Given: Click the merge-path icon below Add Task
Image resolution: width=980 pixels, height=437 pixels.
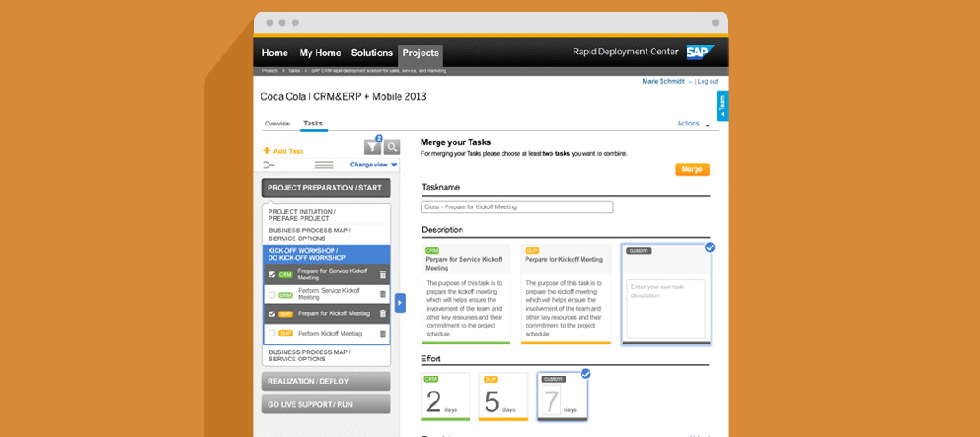Looking at the screenshot, I should point(269,165).
